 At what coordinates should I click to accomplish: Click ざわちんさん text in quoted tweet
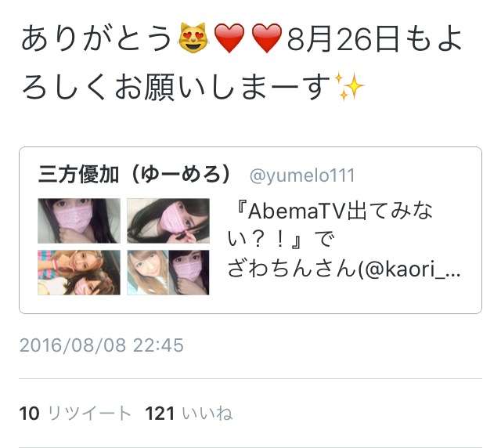click(292, 269)
